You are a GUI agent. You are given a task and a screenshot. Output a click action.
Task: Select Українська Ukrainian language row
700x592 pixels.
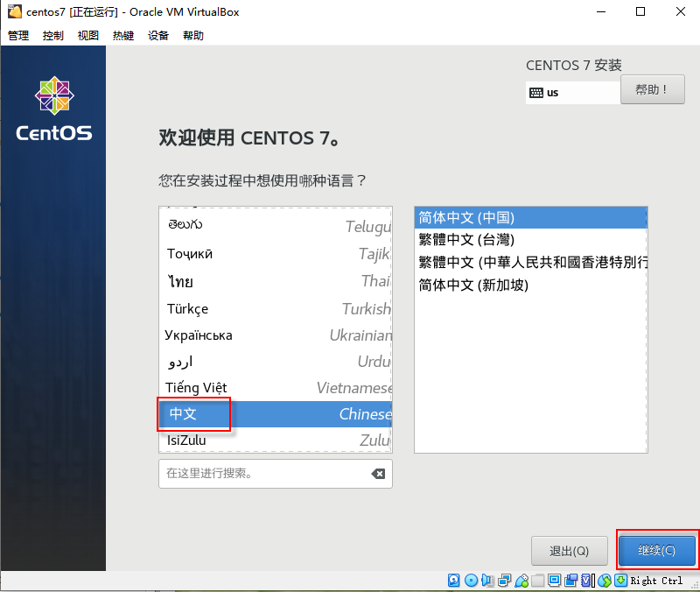tap(276, 335)
